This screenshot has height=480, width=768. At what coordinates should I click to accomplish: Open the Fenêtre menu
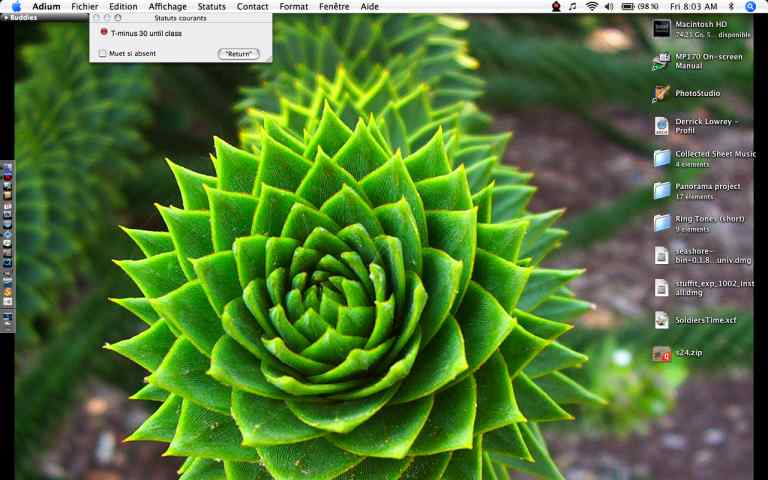point(334,6)
